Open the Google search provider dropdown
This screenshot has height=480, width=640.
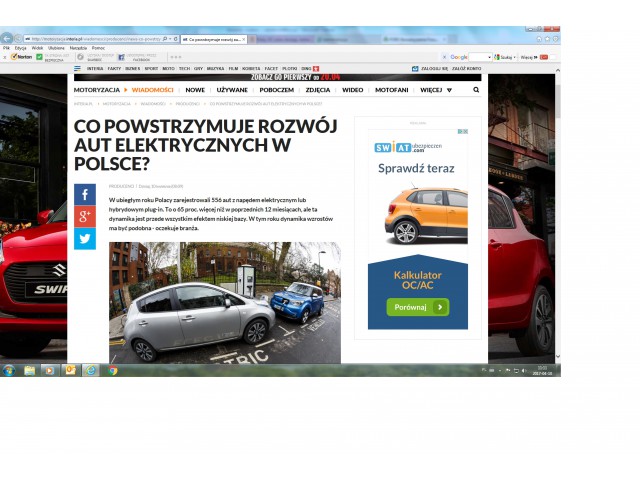[489, 57]
